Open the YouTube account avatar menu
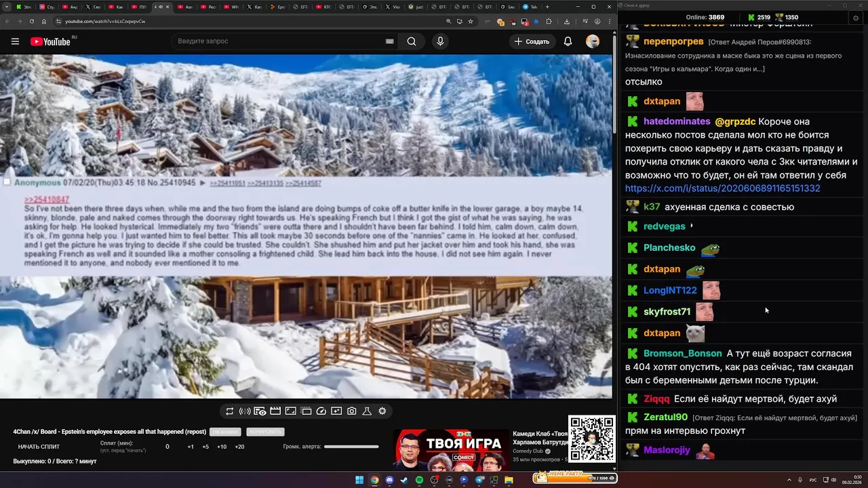 [x=593, y=41]
